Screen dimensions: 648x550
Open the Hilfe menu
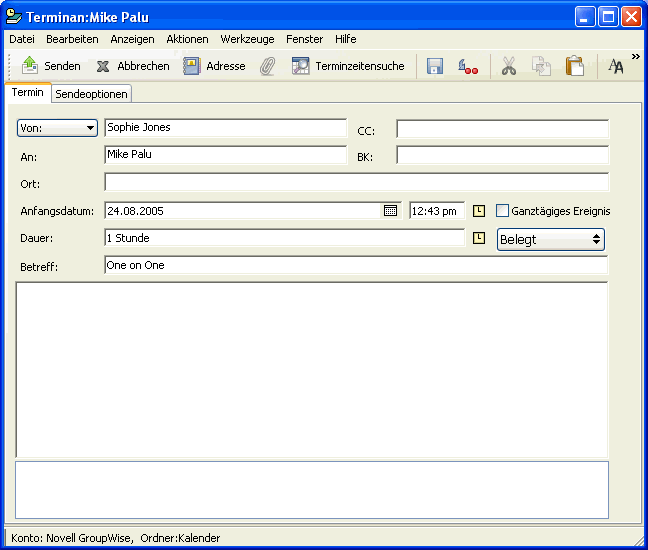pyautogui.click(x=345, y=39)
